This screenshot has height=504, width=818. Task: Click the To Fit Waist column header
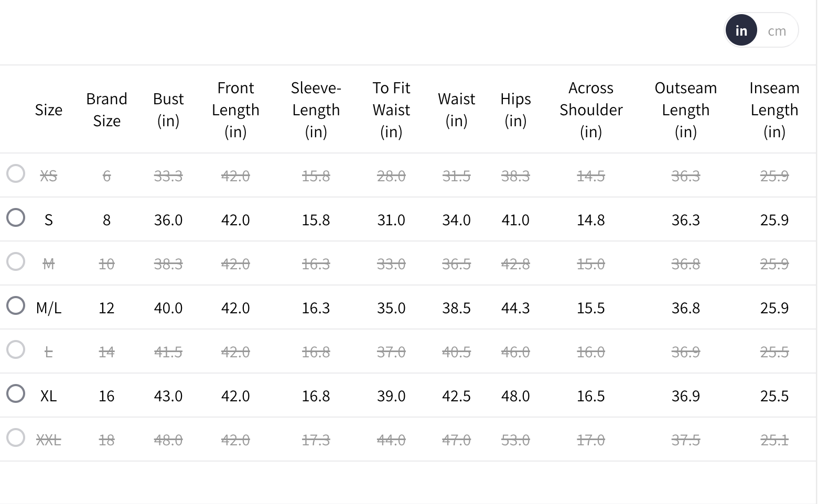[x=391, y=109]
